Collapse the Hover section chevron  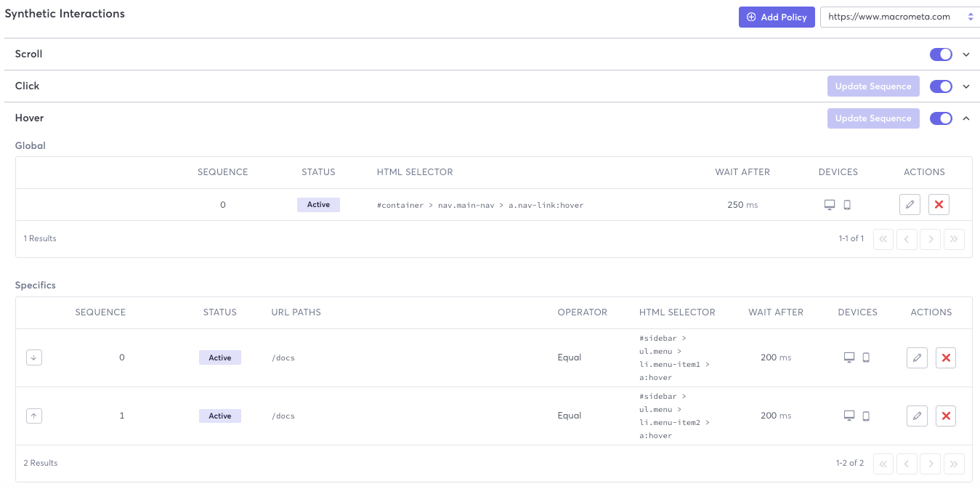tap(966, 118)
